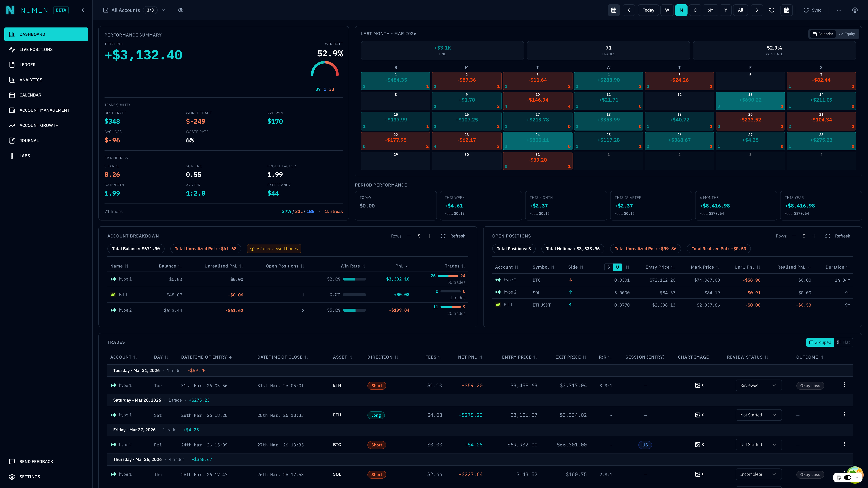Click the 62 unreviewed trades badge
The width and height of the screenshot is (868, 488).
[x=274, y=249]
